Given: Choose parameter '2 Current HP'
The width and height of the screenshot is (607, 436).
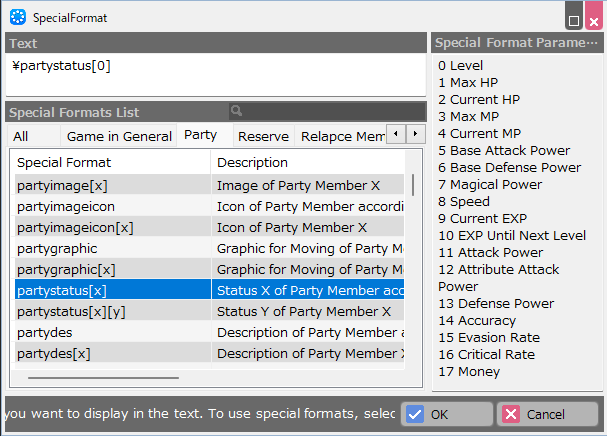Looking at the screenshot, I should tap(479, 100).
